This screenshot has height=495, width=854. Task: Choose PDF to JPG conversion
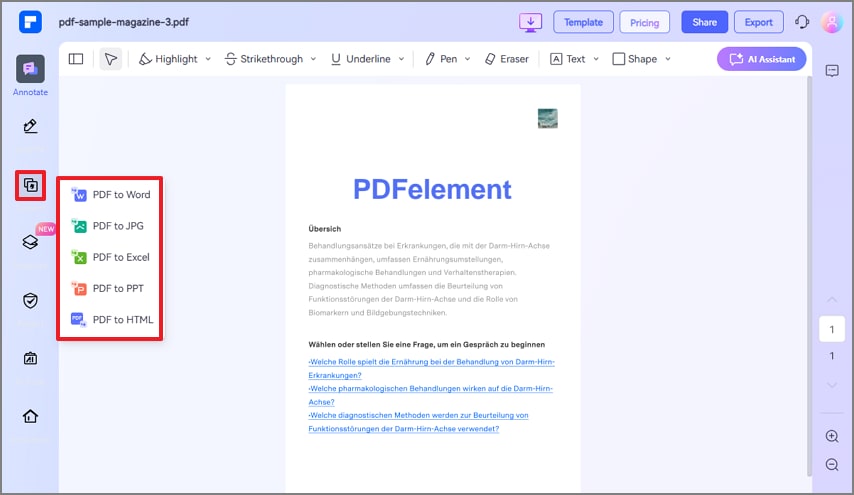tap(110, 225)
